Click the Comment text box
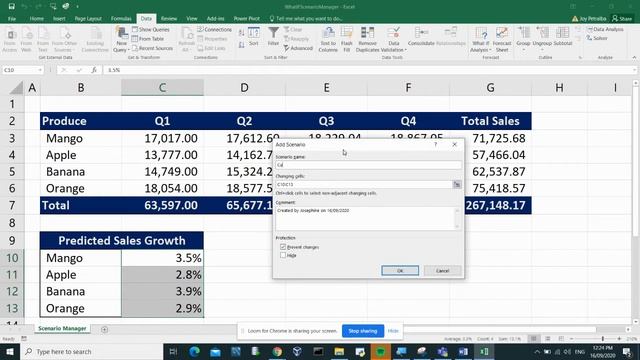The image size is (640, 360). pos(369,218)
